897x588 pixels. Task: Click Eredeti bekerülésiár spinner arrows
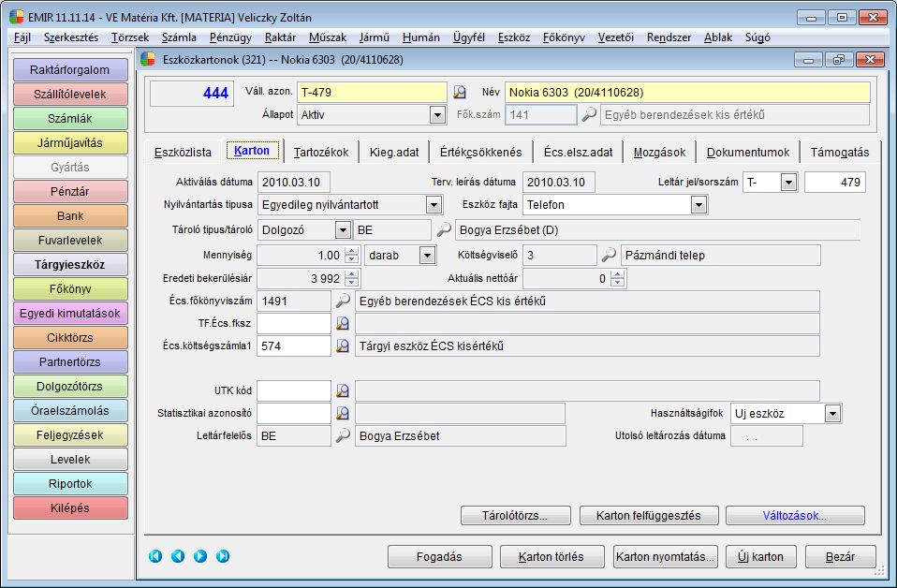pos(352,279)
